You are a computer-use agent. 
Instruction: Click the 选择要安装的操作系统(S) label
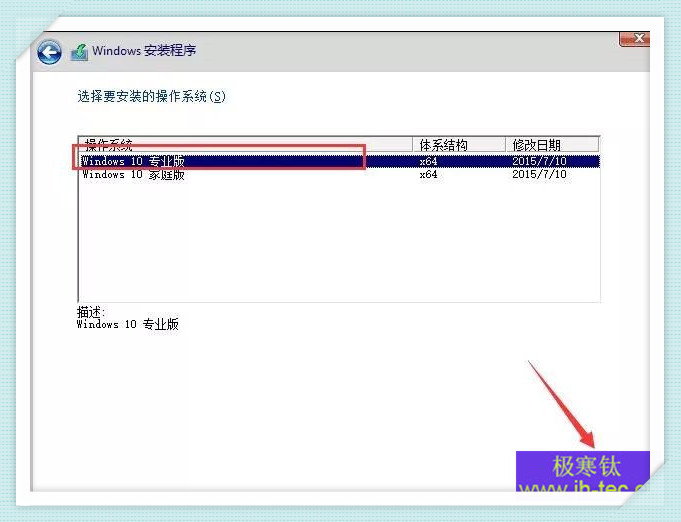(152, 96)
